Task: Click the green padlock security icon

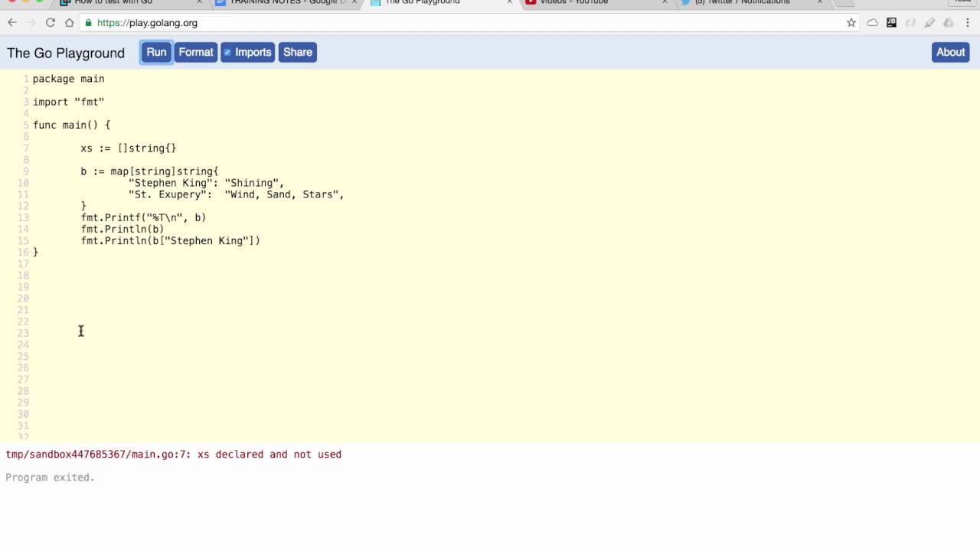Action: pos(89,23)
